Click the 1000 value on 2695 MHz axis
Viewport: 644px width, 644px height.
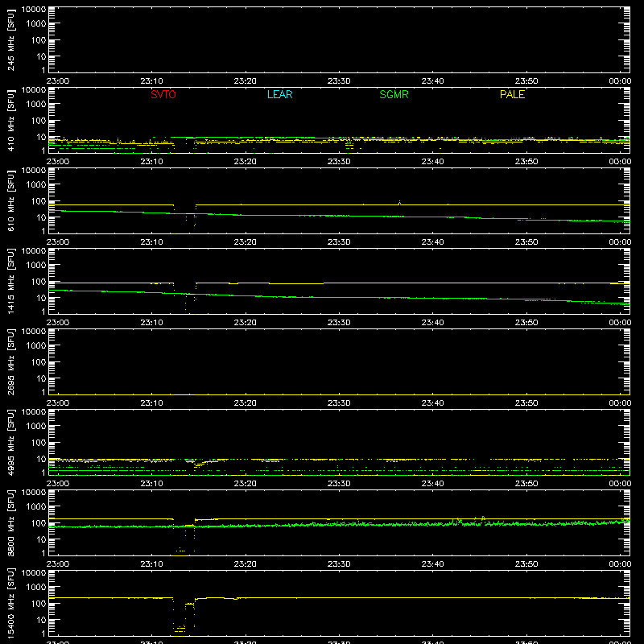(36, 346)
